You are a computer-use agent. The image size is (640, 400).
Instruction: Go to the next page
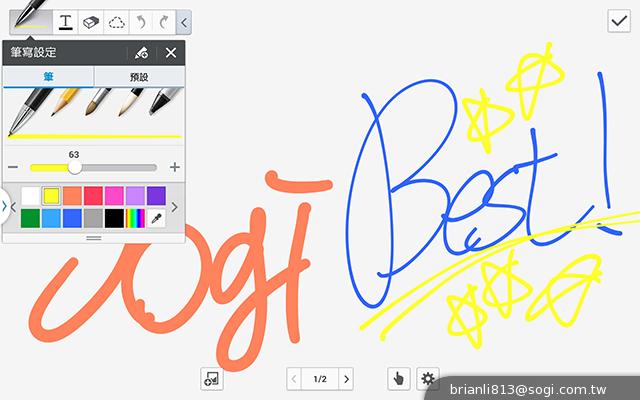[x=346, y=379]
